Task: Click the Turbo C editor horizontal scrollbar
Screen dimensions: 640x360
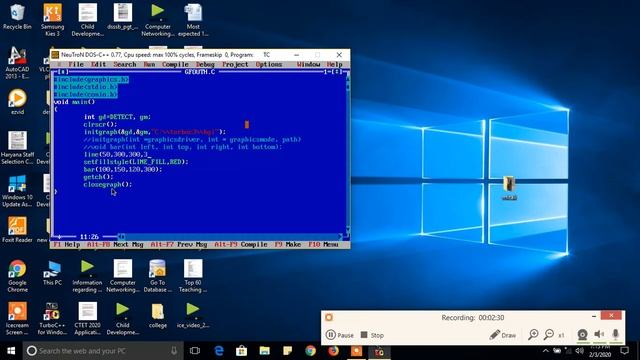Action: [x=230, y=237]
